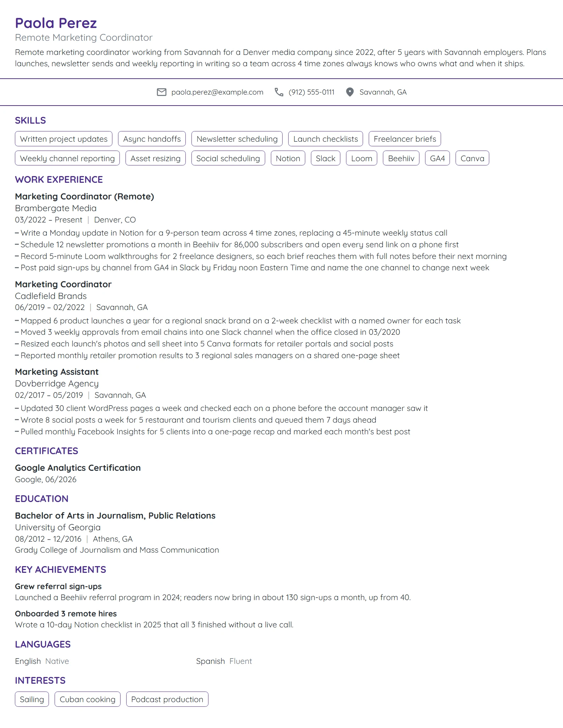Click the SKILLS section heading

pos(30,120)
